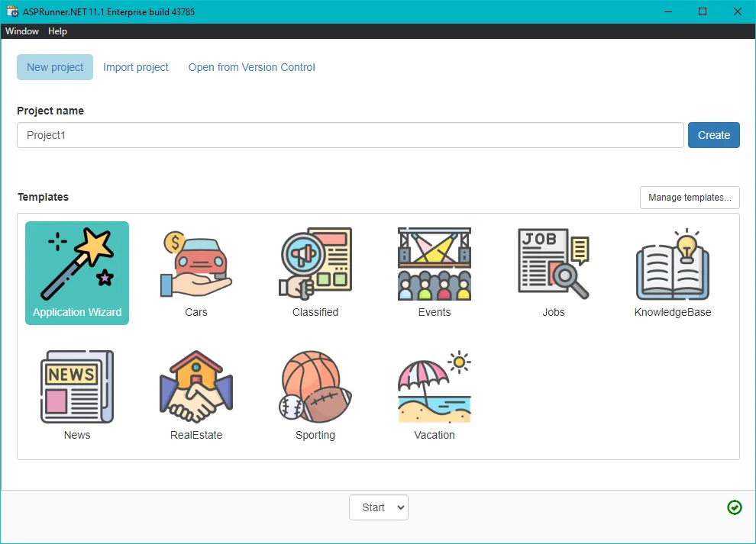Choose the Jobs template icon
Image resolution: width=756 pixels, height=544 pixels.
coord(554,264)
